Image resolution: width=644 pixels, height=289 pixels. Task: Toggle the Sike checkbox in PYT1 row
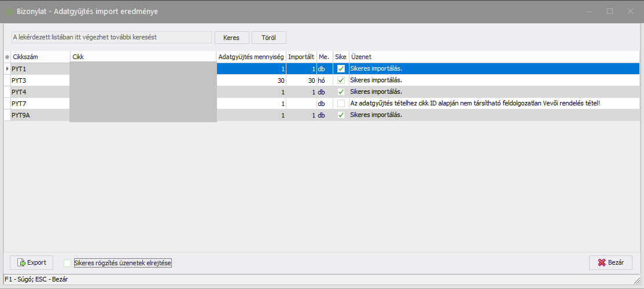[341, 69]
